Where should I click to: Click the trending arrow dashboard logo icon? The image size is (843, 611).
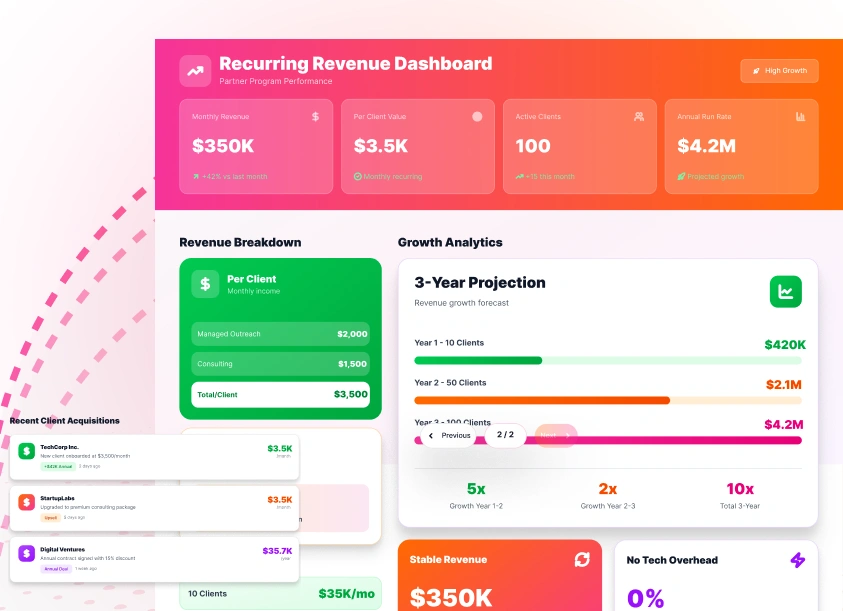coord(195,71)
